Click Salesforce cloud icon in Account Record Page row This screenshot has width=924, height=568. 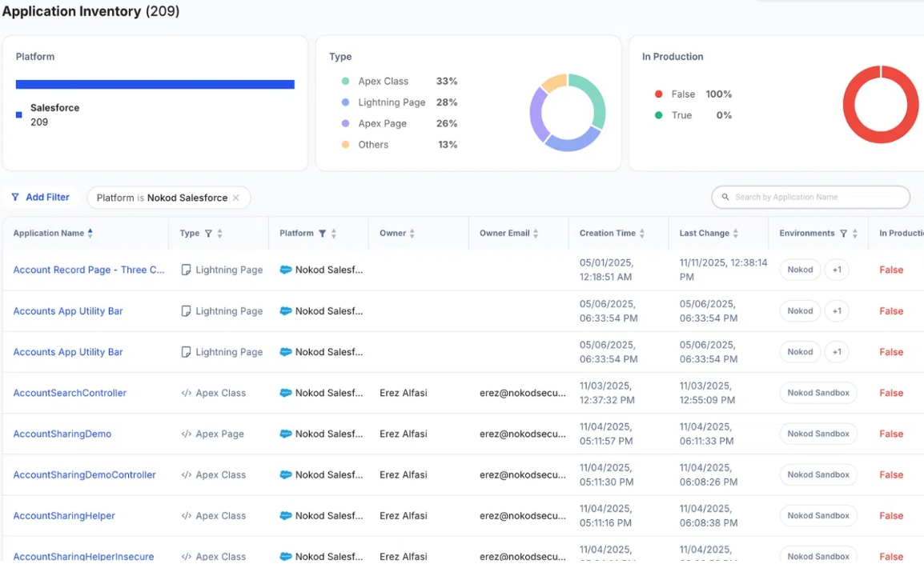click(286, 270)
